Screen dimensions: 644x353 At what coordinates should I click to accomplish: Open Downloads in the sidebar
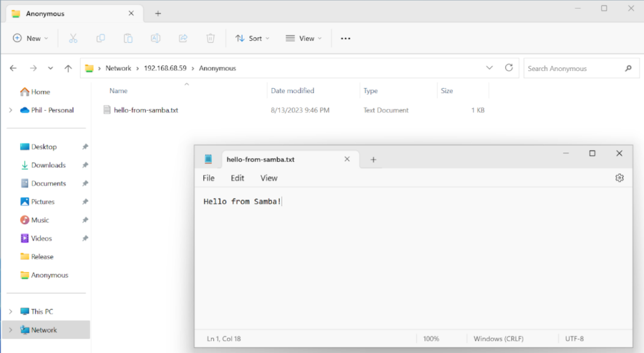click(48, 165)
